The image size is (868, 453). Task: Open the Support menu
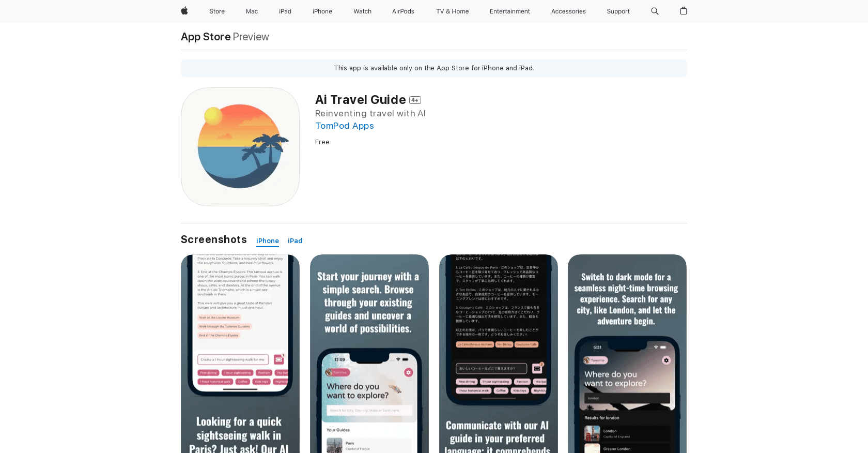618,11
